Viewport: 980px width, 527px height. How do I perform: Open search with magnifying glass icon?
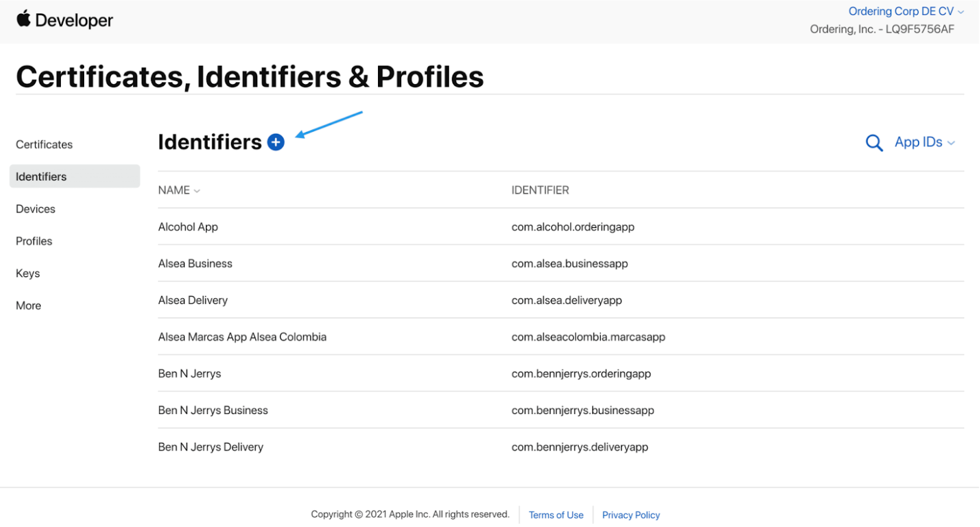click(x=874, y=143)
